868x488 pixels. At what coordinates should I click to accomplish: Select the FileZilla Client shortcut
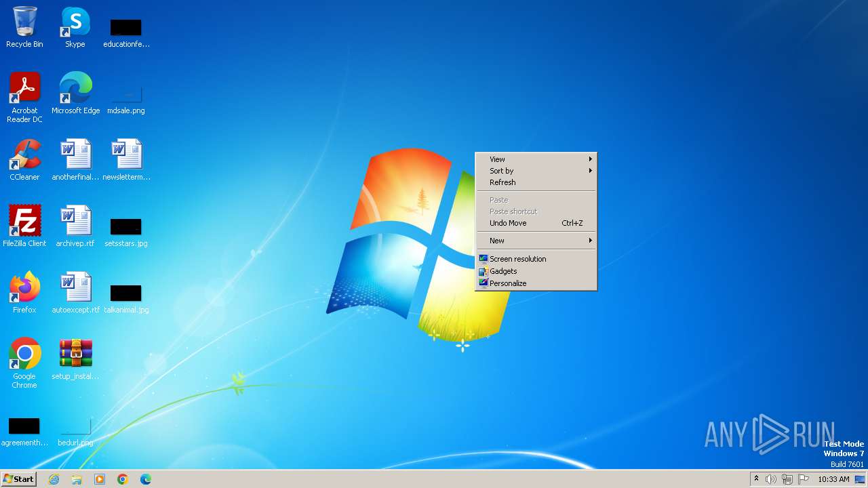24,226
